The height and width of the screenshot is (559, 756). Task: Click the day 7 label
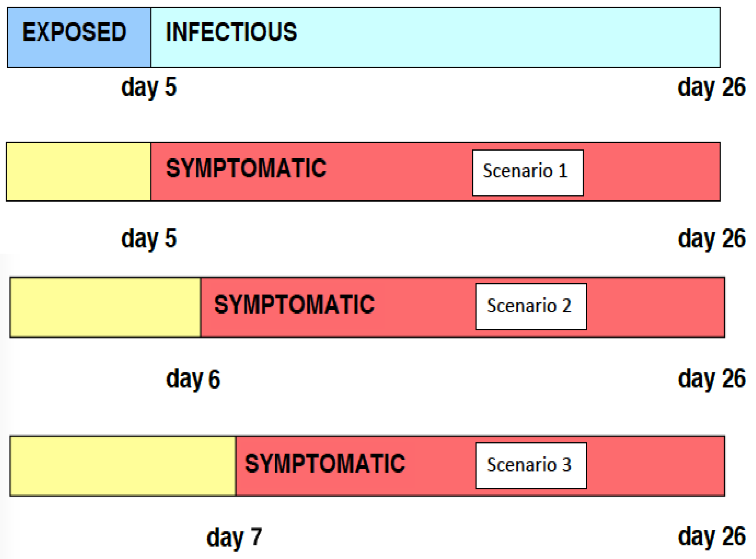[x=234, y=537]
